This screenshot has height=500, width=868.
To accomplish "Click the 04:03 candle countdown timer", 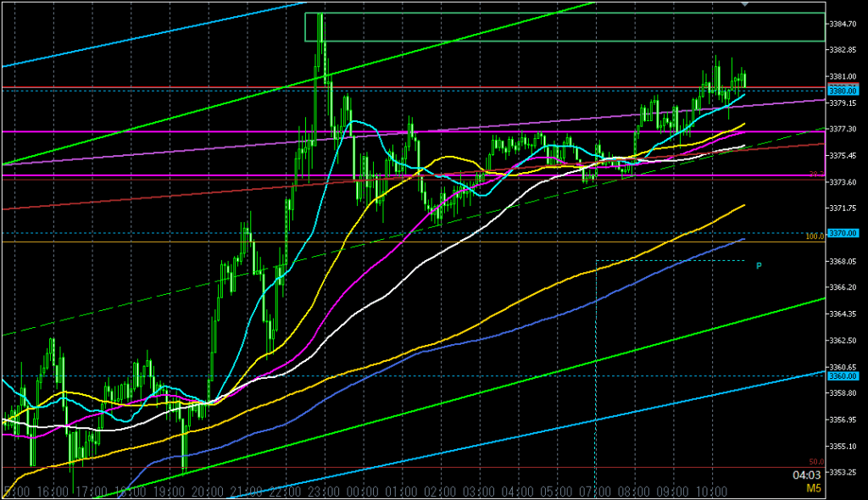I will click(807, 475).
